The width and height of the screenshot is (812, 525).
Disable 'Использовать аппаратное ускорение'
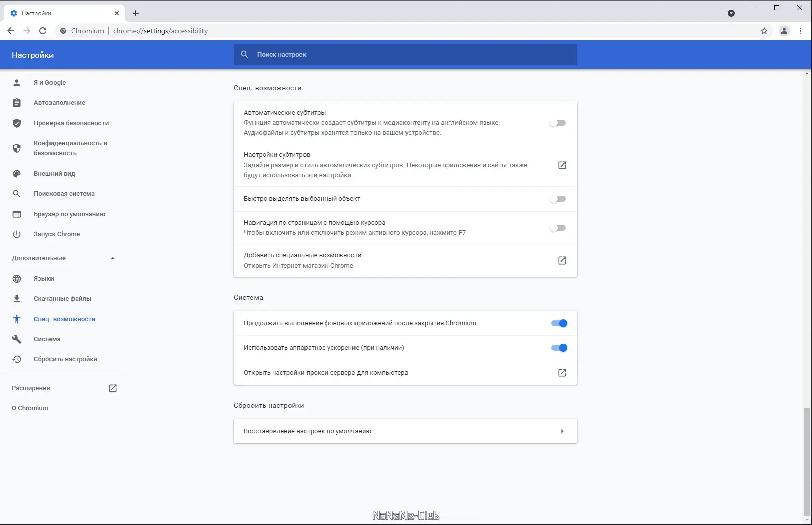pos(559,347)
